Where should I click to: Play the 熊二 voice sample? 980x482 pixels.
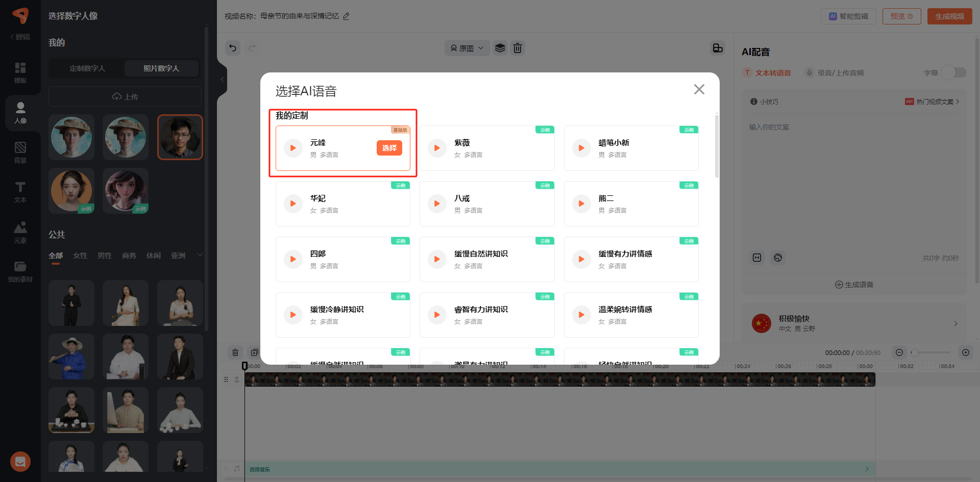pyautogui.click(x=581, y=204)
